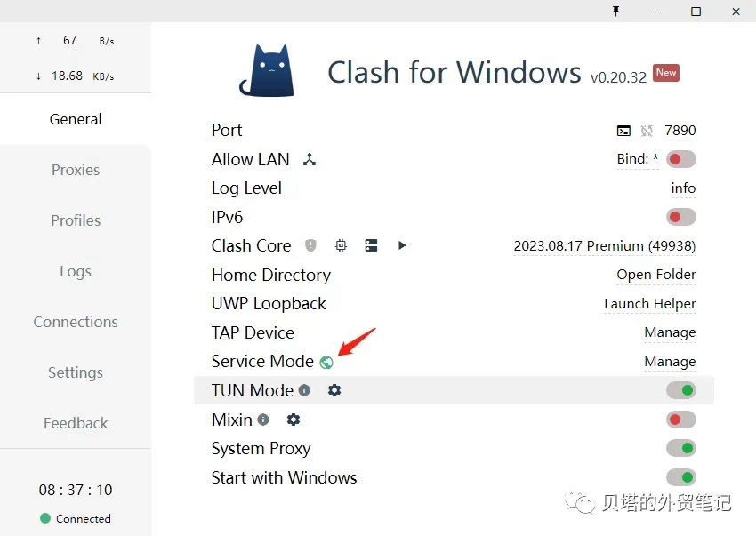Viewport: 756px width, 536px height.
Task: Switch to the Profiles tab
Action: pos(76,220)
